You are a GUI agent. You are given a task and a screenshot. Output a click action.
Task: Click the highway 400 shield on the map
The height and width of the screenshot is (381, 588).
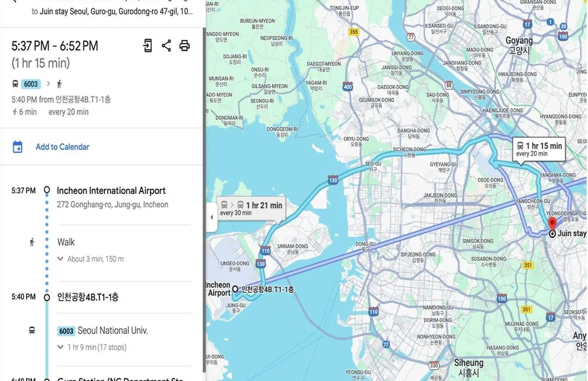[x=347, y=87]
